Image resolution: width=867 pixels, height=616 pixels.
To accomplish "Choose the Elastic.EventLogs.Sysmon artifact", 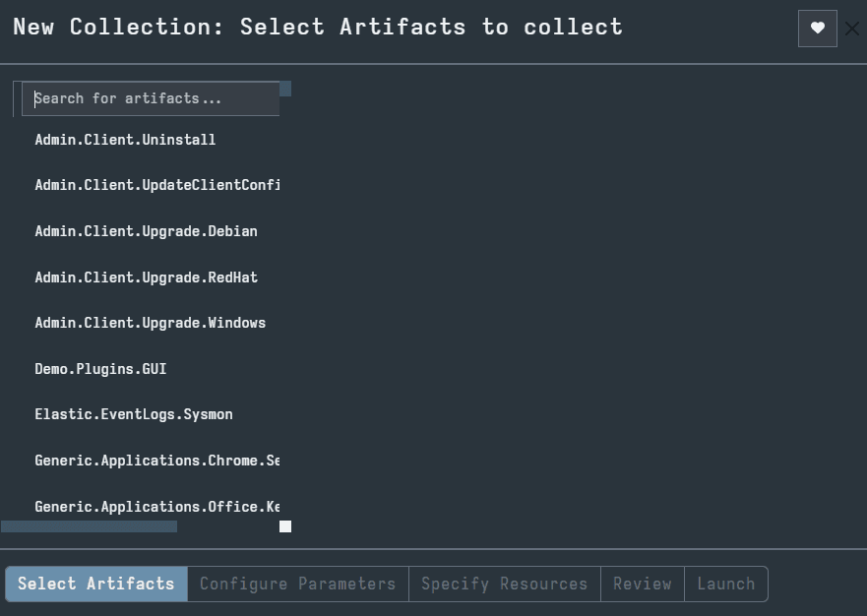I will click(x=134, y=414).
